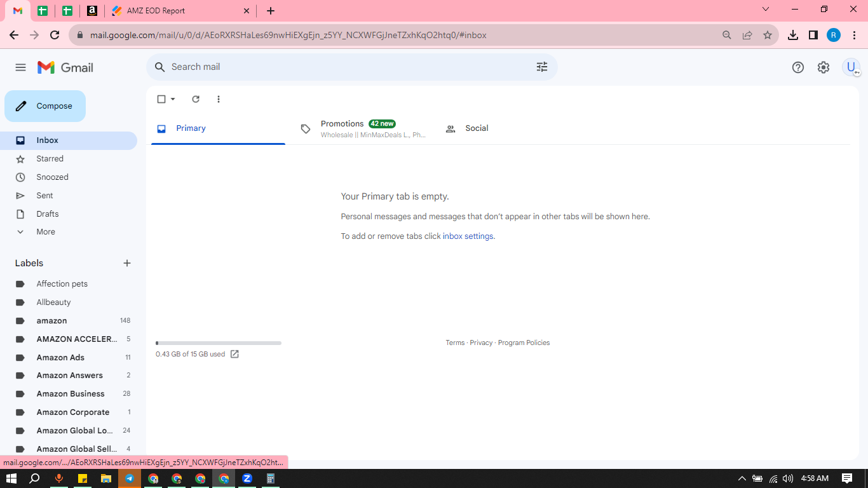Open the Amazon Ads label
This screenshot has height=488, width=868.
tap(69, 358)
